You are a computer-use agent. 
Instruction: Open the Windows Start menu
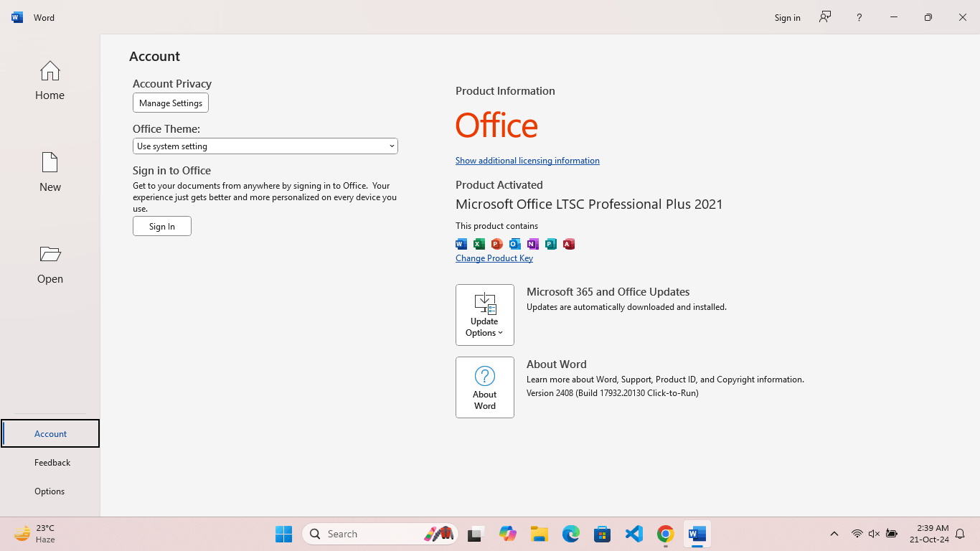[x=284, y=534]
